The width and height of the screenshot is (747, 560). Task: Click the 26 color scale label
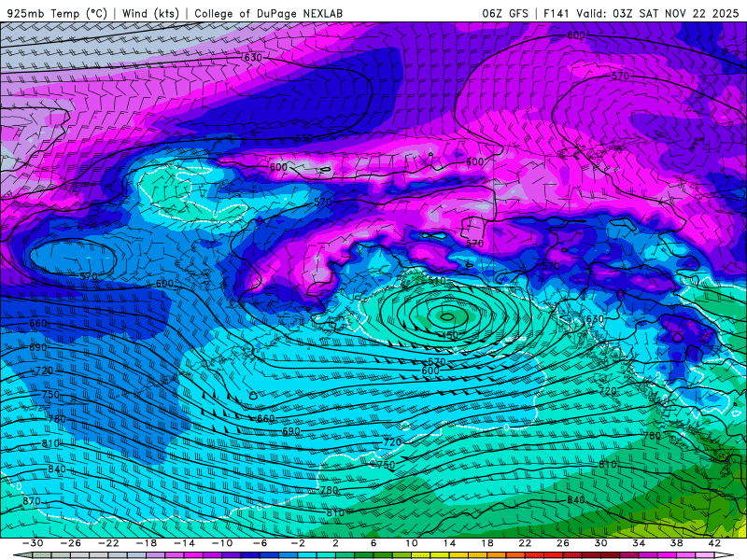tap(563, 543)
